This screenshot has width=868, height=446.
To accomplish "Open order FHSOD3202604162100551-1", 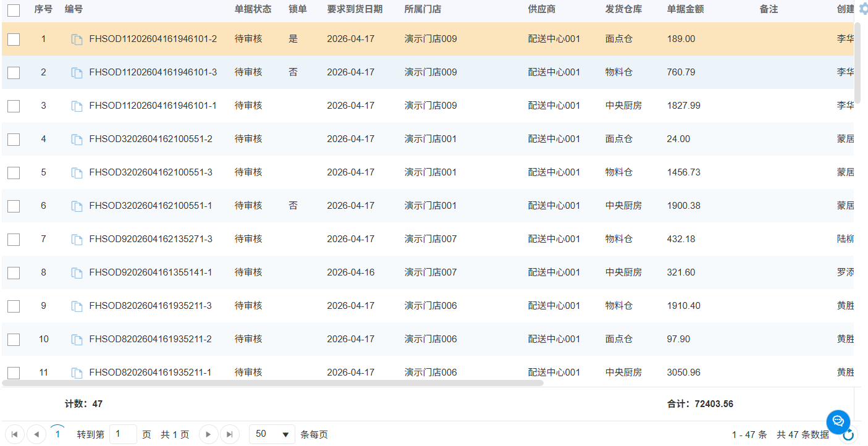I will click(151, 206).
